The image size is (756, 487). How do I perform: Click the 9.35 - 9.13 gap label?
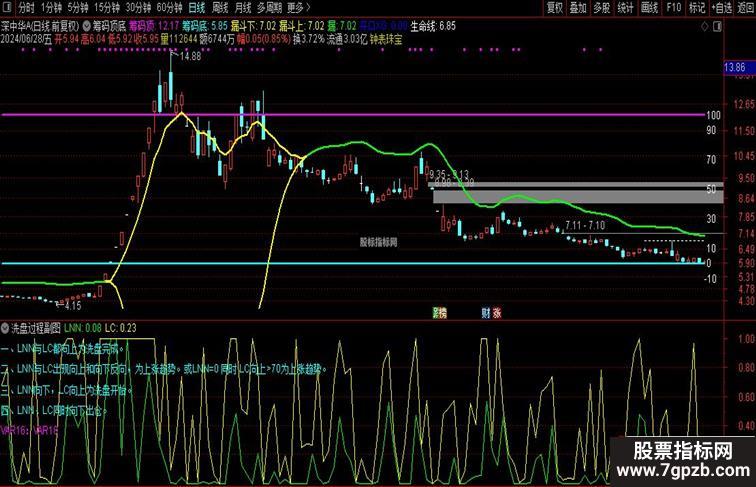click(449, 174)
